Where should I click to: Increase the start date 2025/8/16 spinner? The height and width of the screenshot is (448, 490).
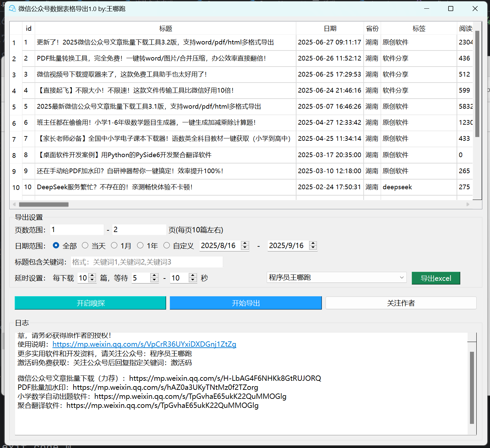coord(245,243)
